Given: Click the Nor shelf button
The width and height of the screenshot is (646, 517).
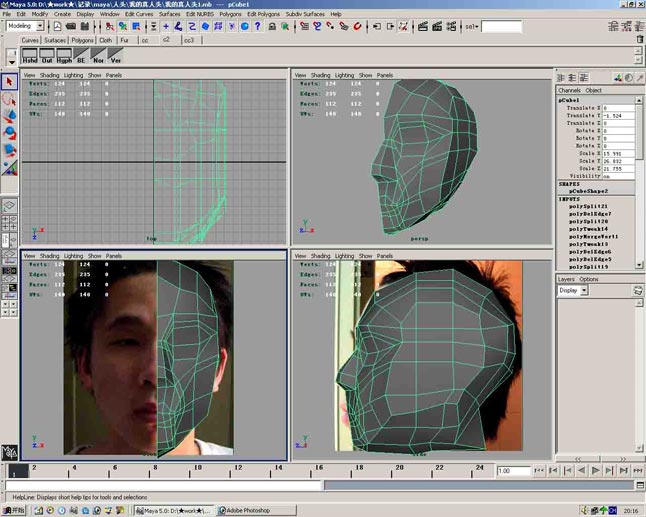Looking at the screenshot, I should (x=98, y=56).
